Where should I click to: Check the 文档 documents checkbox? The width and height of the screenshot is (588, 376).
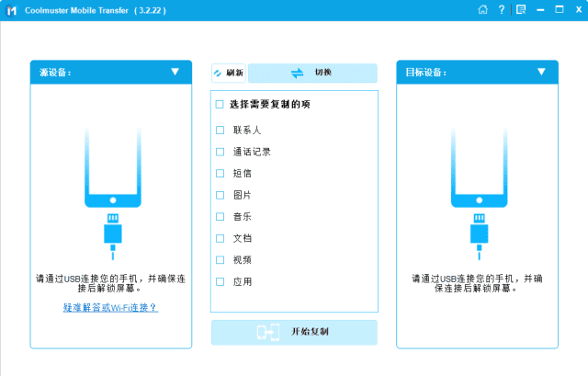pos(220,238)
